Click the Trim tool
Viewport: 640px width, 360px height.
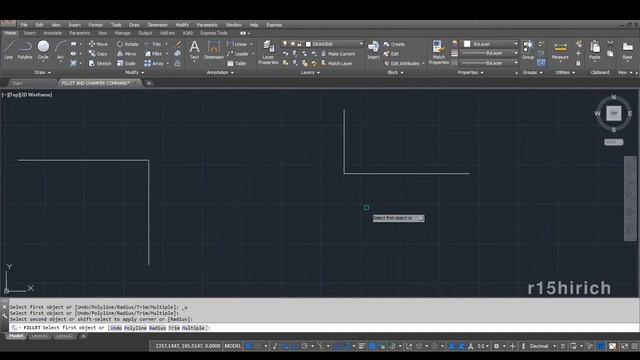[153, 44]
